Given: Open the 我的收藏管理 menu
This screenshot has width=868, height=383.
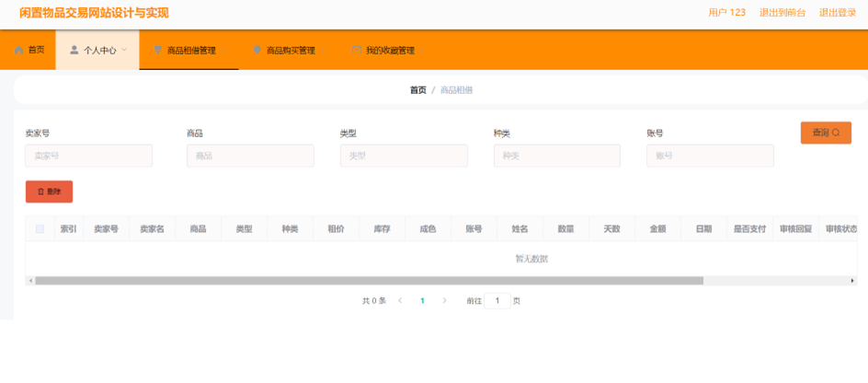Looking at the screenshot, I should [387, 50].
